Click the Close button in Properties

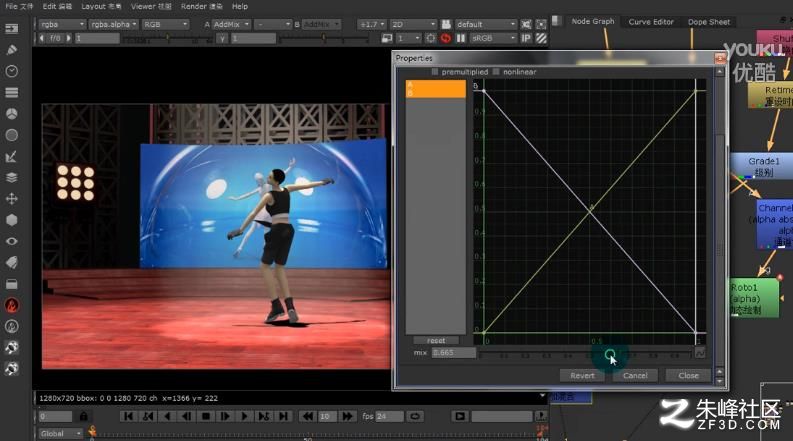[x=688, y=376]
